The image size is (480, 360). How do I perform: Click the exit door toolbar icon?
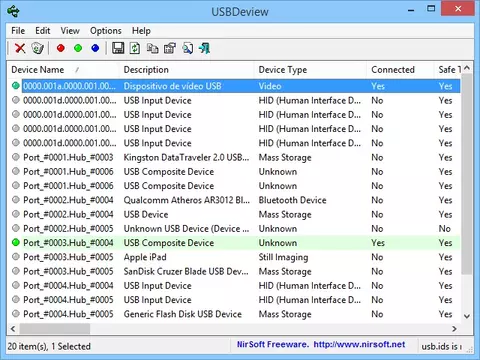tap(204, 48)
